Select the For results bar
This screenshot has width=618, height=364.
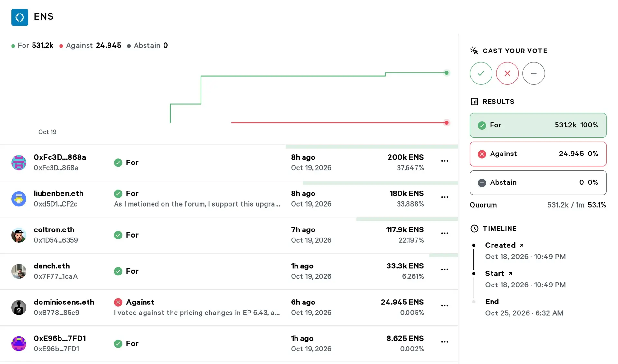pos(538,125)
